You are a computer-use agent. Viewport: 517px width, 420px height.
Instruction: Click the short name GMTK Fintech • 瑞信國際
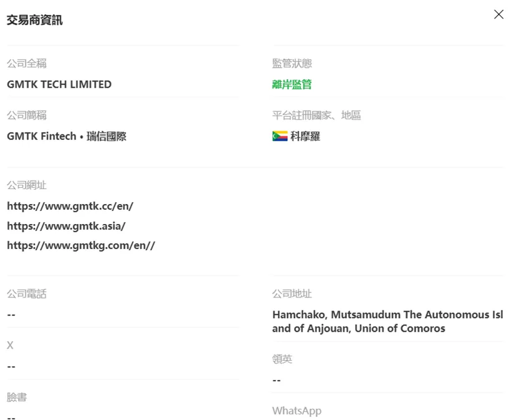67,136
